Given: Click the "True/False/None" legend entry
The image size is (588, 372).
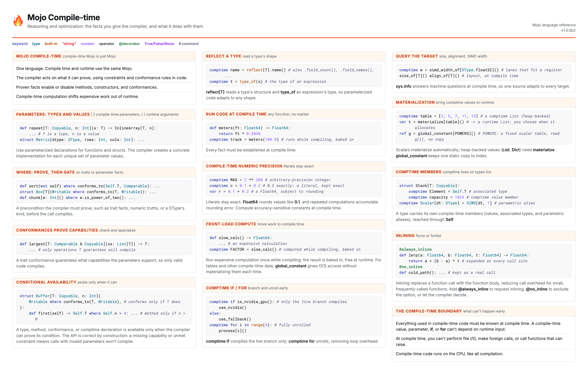Looking at the screenshot, I should 159,44.
